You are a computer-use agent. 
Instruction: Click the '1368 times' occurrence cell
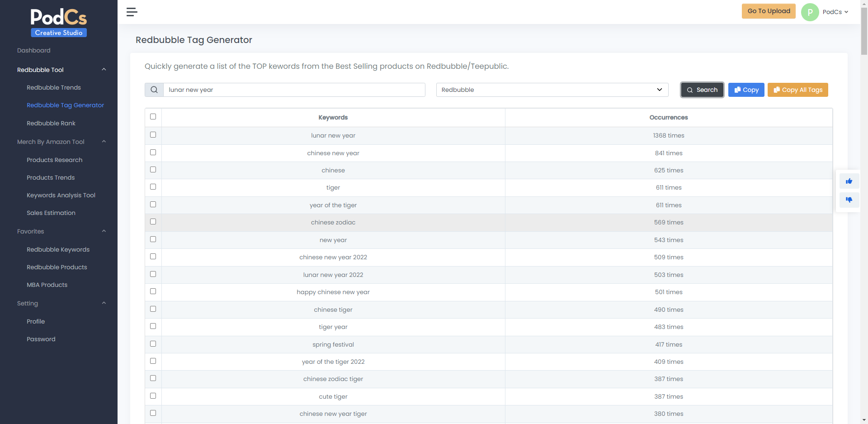[x=669, y=135]
